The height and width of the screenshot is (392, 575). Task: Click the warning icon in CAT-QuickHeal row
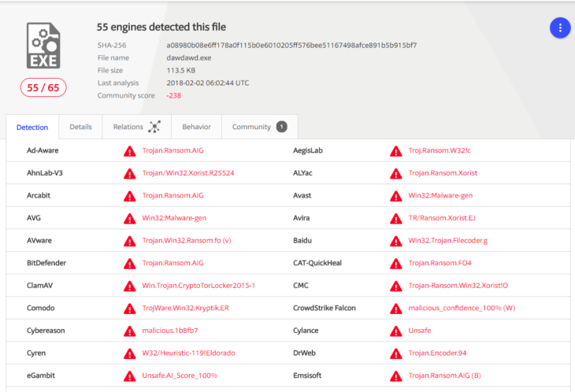coord(395,264)
